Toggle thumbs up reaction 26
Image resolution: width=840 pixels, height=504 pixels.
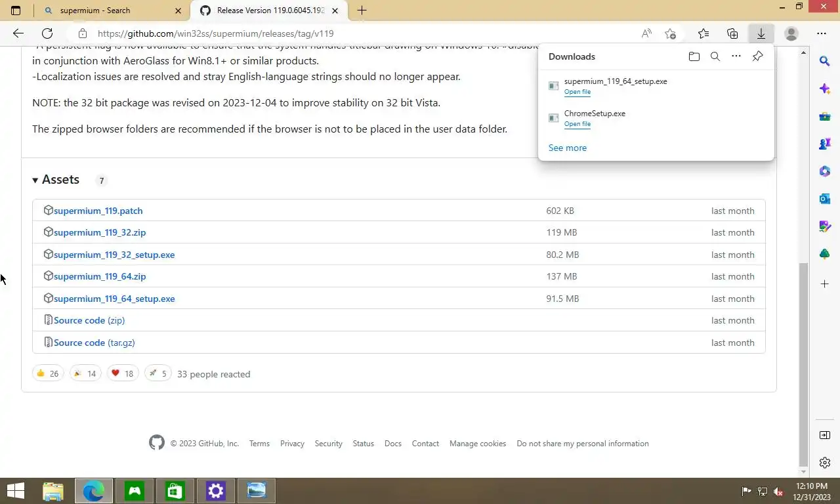pyautogui.click(x=48, y=373)
